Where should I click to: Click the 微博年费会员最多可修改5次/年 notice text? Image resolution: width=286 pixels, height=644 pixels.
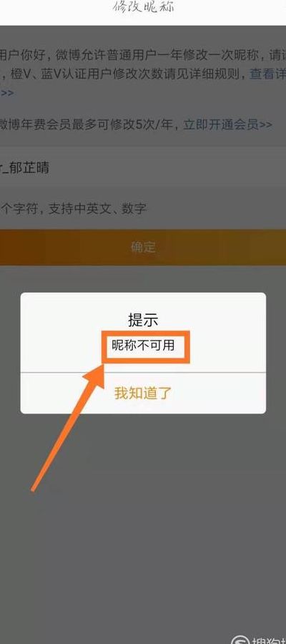(x=87, y=125)
